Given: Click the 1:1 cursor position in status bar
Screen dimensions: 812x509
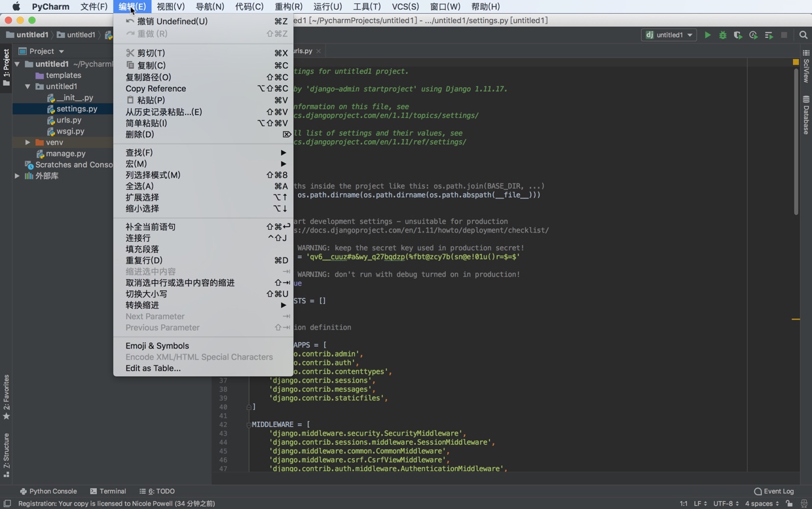Looking at the screenshot, I should 684,504.
